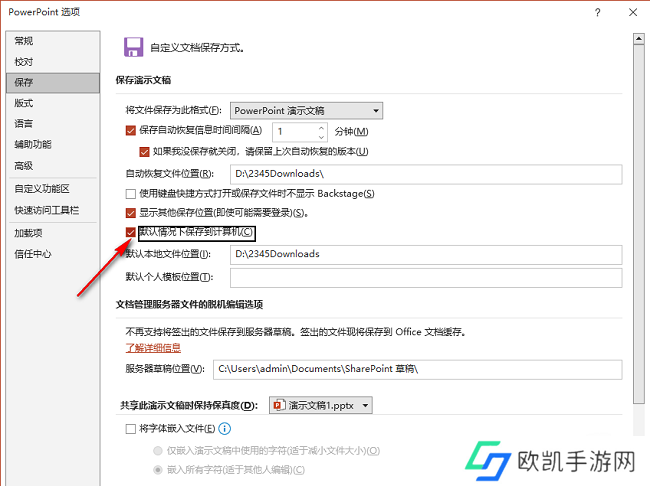The width and height of the screenshot is (650, 486).
Task: Click the 服务器草稿位置 path field
Action: point(417,369)
